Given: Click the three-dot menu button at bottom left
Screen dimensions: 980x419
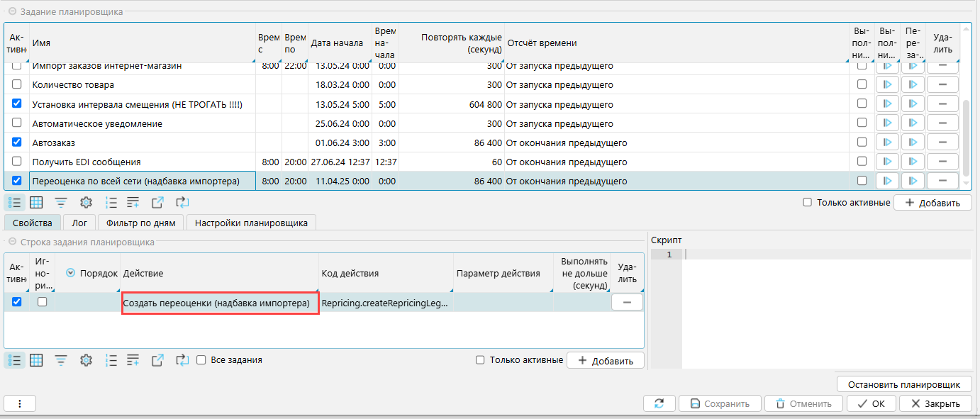Looking at the screenshot, I should [20, 403].
